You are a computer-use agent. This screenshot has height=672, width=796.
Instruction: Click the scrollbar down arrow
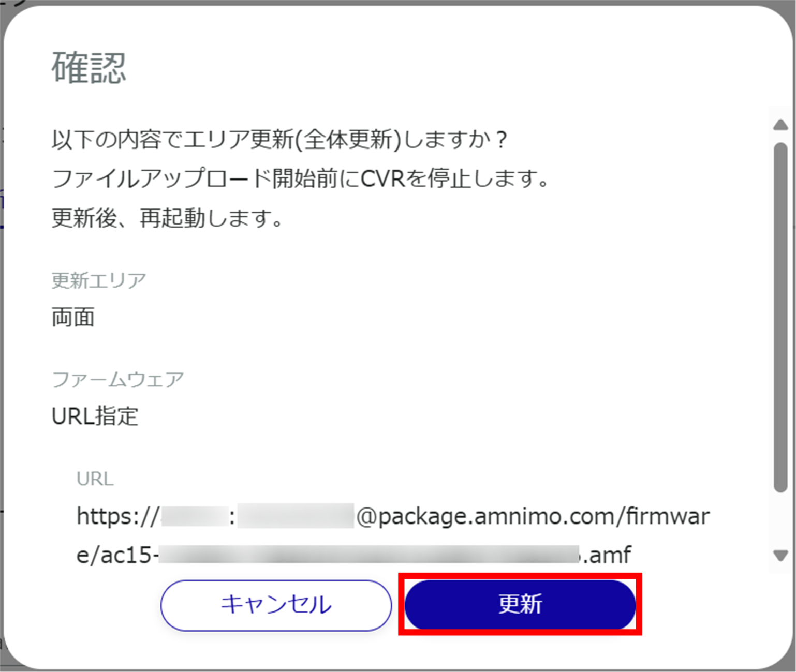click(780, 556)
